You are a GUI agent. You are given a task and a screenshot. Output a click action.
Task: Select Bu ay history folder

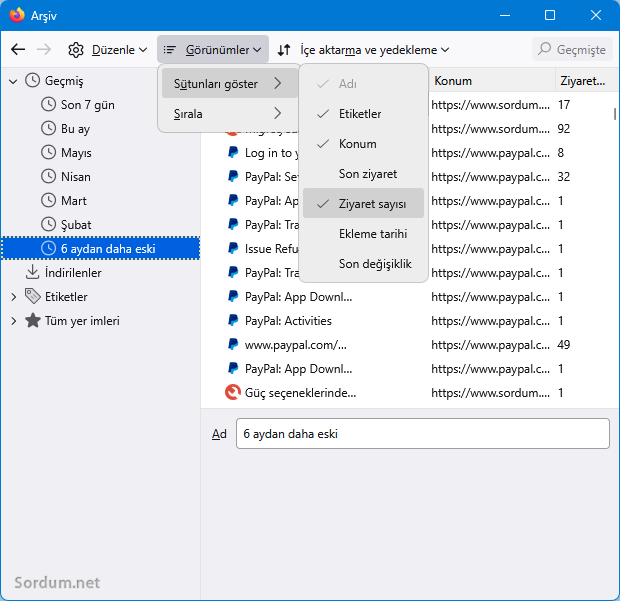pos(75,129)
